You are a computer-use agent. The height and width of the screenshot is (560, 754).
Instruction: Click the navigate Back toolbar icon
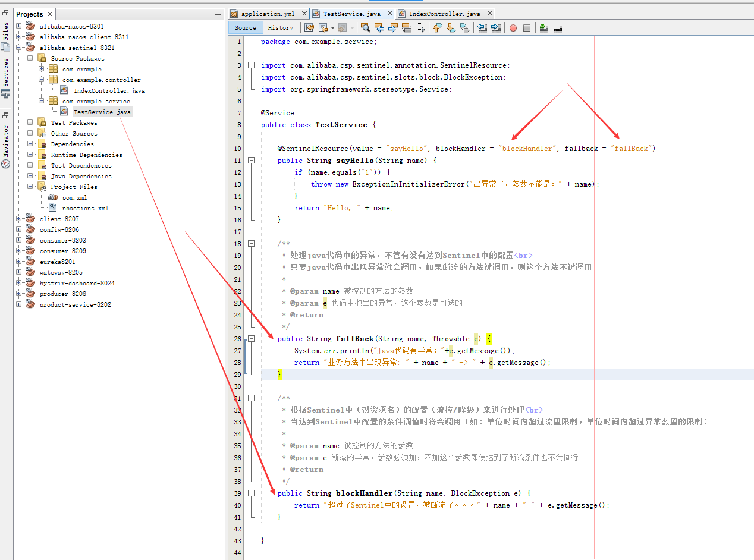323,27
